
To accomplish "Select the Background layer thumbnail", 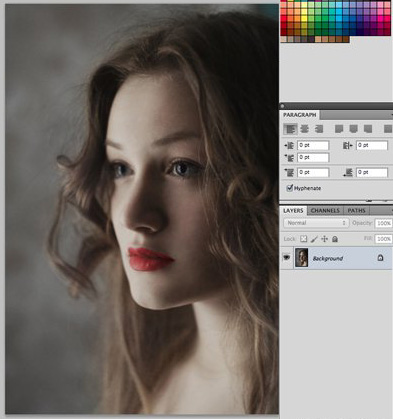I will pos(302,258).
